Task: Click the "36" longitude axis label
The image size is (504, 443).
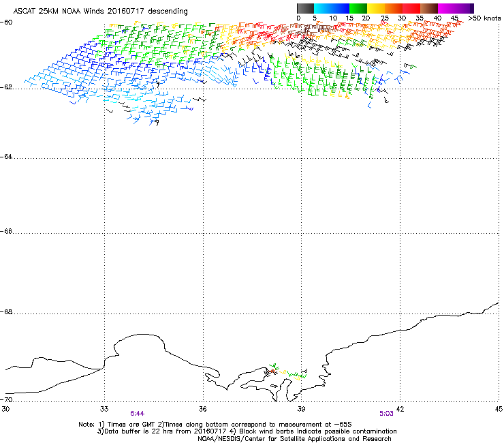Action: [x=203, y=409]
